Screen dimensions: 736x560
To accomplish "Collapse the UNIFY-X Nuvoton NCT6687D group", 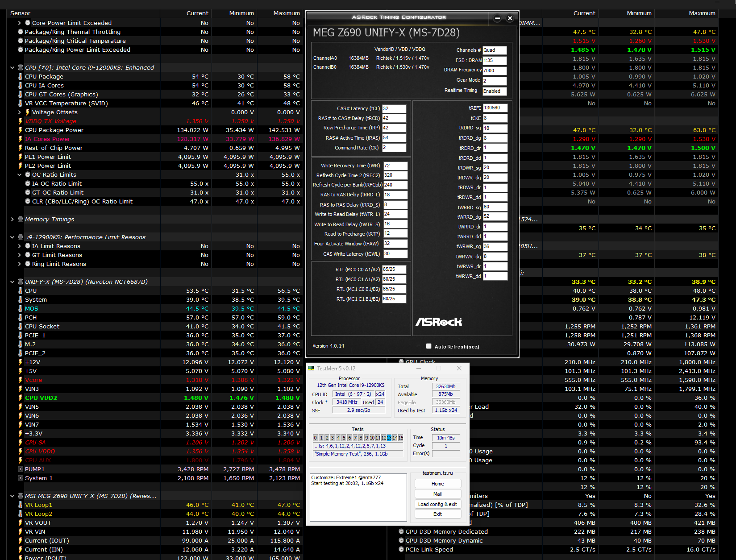I will tap(12, 282).
